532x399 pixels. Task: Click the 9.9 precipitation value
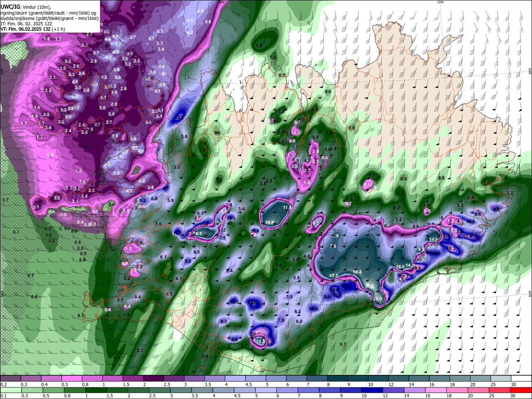pyautogui.click(x=234, y=340)
